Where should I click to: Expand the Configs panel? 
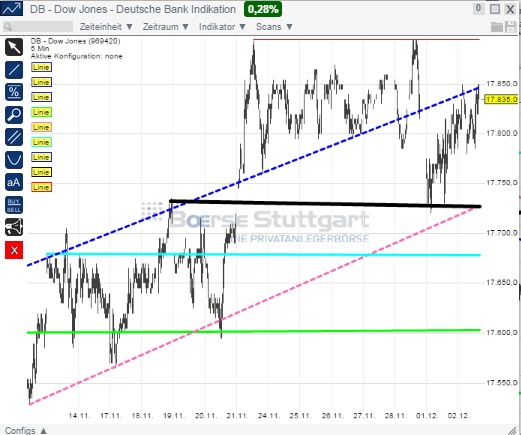(x=26, y=430)
